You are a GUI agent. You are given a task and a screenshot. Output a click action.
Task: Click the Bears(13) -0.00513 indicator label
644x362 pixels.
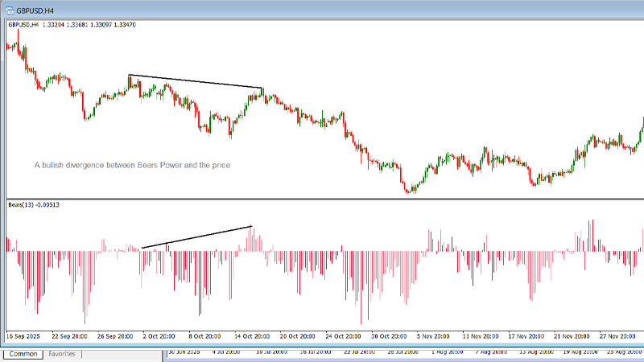tap(34, 204)
